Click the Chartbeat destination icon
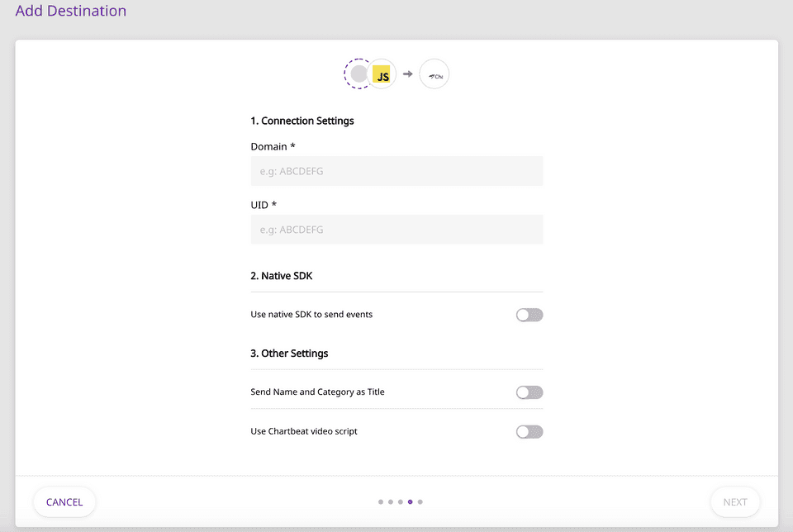Image resolution: width=793 pixels, height=532 pixels. click(x=434, y=75)
